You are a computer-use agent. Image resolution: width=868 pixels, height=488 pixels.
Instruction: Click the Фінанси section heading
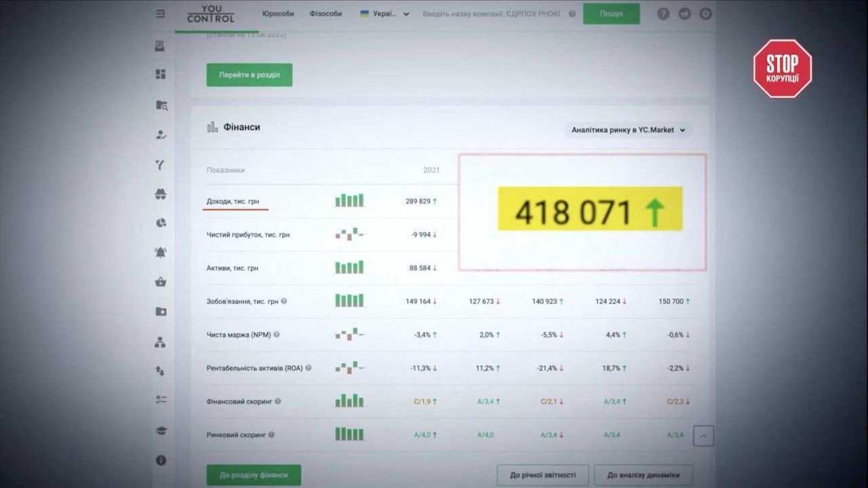pyautogui.click(x=241, y=127)
